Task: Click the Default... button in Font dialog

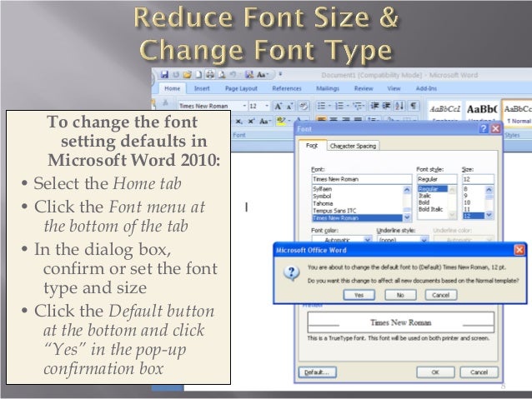Action: [x=317, y=372]
